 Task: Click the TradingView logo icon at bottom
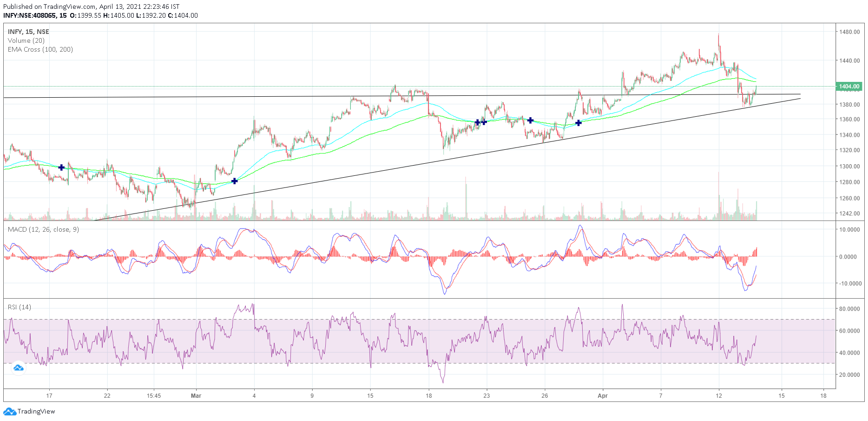[10, 412]
